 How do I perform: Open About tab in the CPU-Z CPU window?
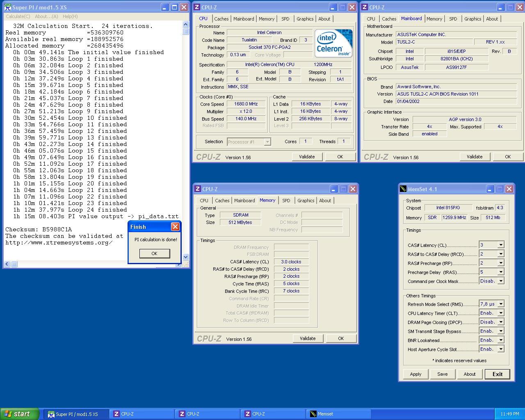click(324, 19)
